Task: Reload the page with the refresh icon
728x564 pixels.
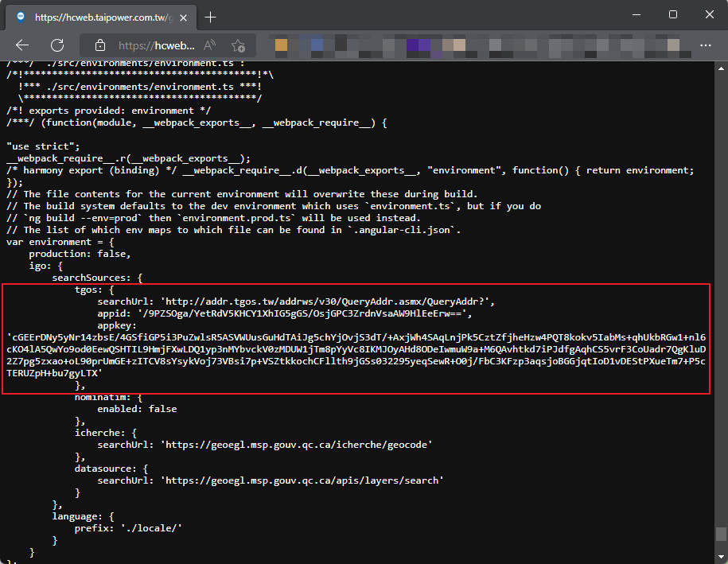Action: [57, 45]
